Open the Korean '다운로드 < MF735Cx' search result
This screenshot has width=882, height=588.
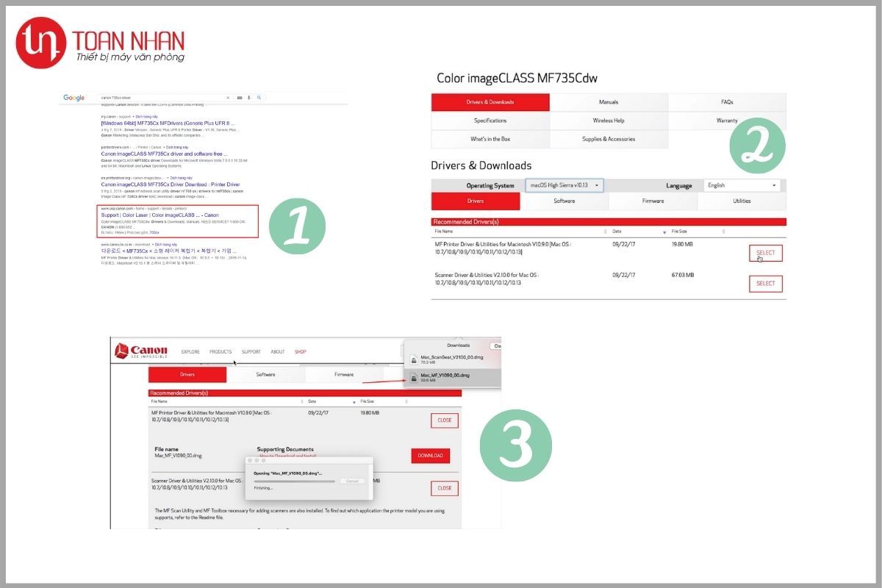click(x=169, y=251)
